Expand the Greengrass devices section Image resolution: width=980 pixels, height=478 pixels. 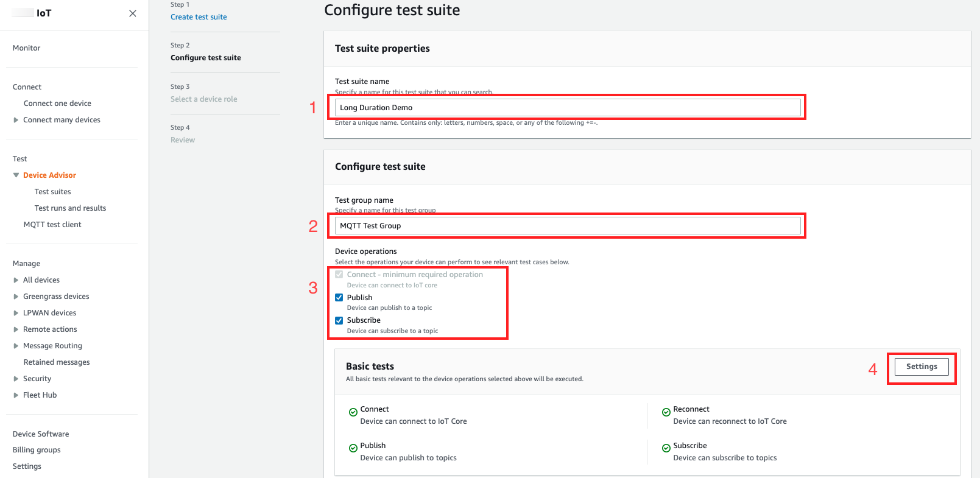pyautogui.click(x=16, y=297)
